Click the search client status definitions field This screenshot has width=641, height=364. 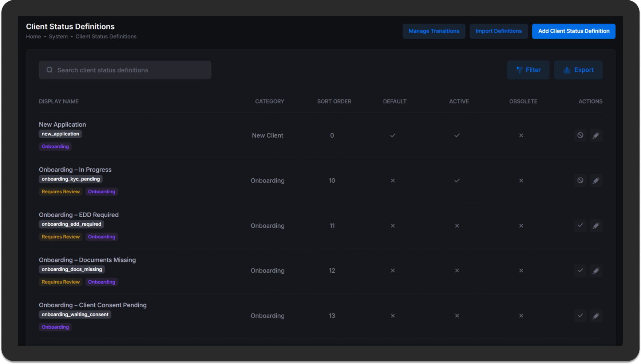[125, 70]
